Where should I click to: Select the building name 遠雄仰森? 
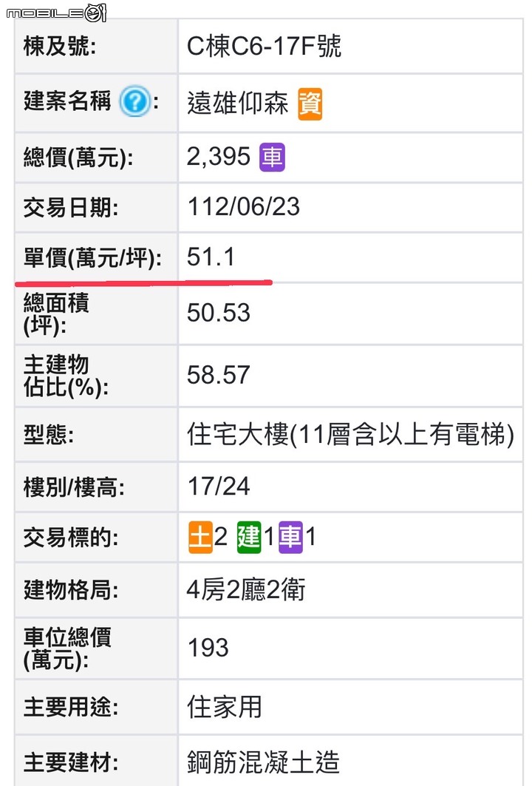pyautogui.click(x=237, y=104)
